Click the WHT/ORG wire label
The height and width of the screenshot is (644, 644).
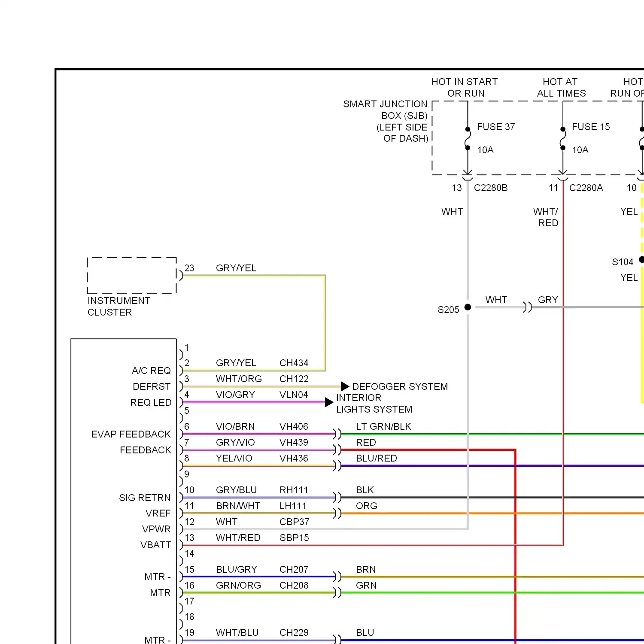point(239,379)
